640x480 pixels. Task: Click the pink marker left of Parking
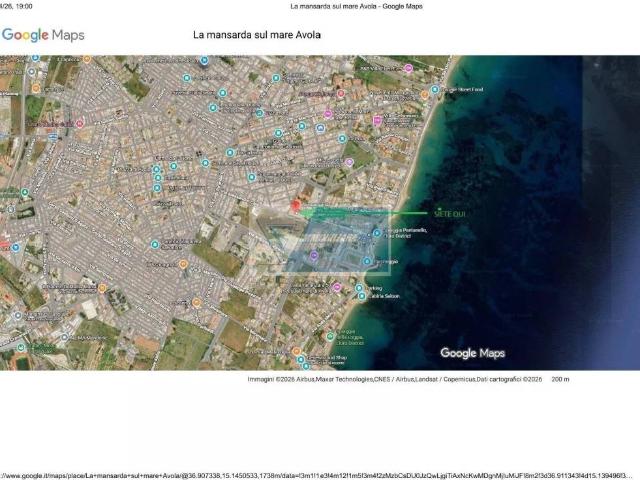[337, 287]
